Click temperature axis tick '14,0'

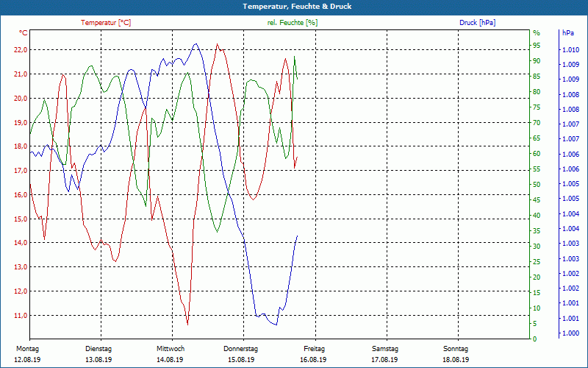coord(21,243)
